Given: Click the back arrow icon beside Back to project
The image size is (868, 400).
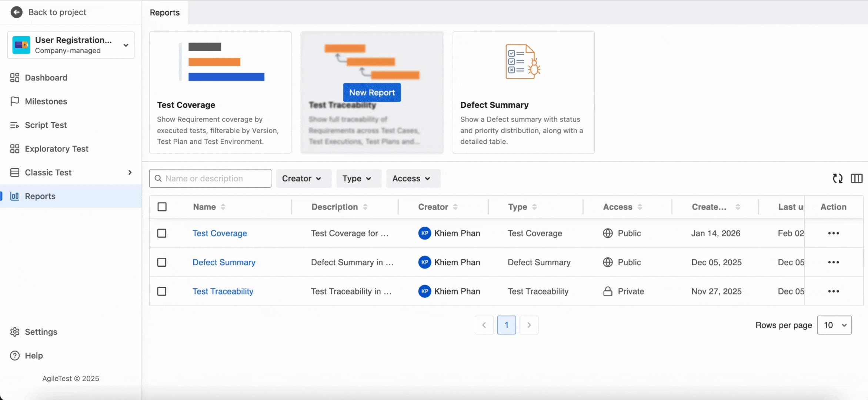Looking at the screenshot, I should [16, 12].
